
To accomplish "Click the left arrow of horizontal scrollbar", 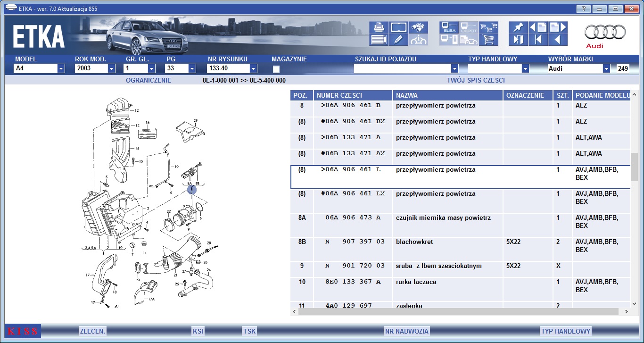I will click(294, 311).
